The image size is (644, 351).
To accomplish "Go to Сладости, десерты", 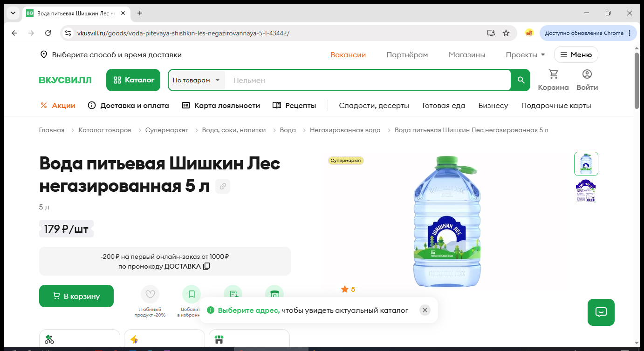I will (x=374, y=105).
